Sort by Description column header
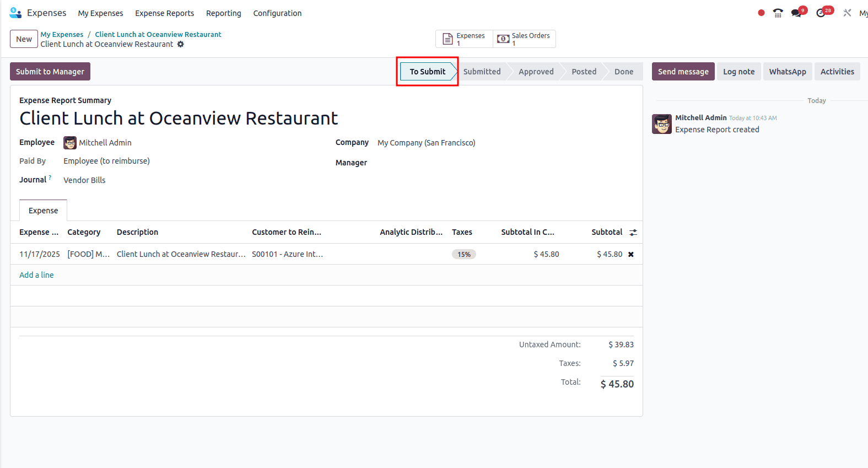 [137, 232]
